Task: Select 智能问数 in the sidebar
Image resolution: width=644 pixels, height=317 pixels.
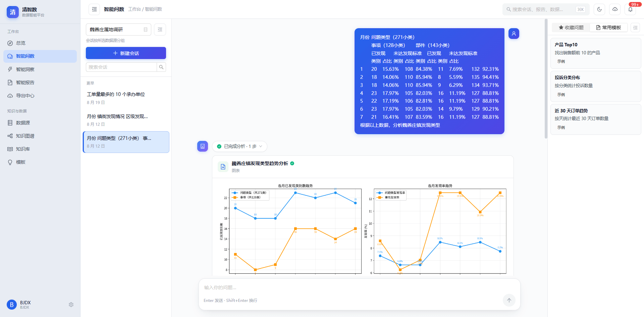Action: [x=40, y=56]
